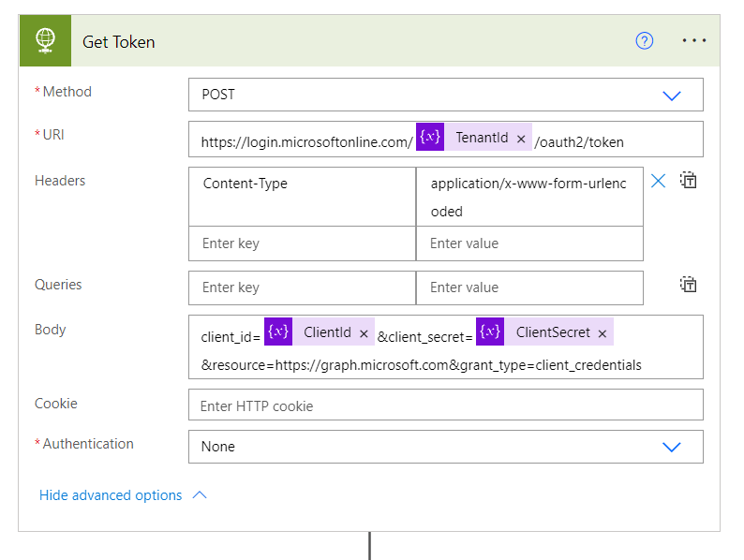Expand the Method dropdown
Image resolution: width=744 pixels, height=560 pixels.
[671, 95]
